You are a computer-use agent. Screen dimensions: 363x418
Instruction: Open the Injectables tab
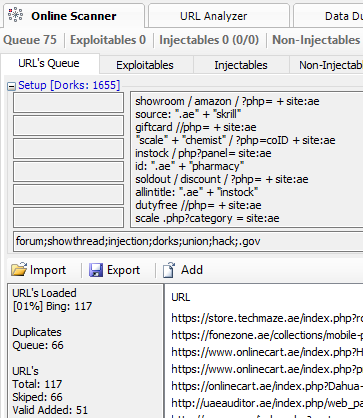[241, 65]
